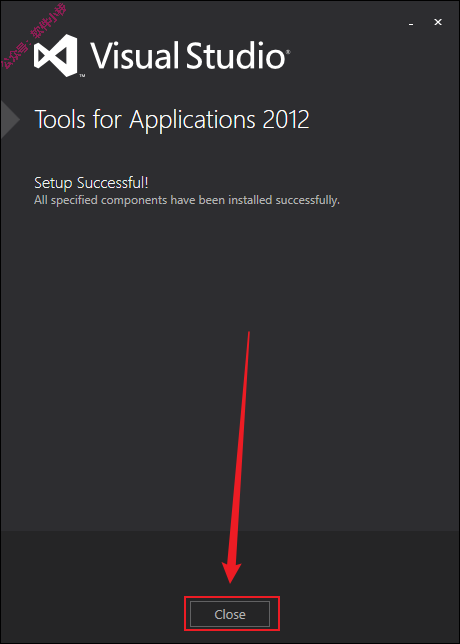Click the Close button at the bottom
The image size is (460, 644).
(x=230, y=614)
